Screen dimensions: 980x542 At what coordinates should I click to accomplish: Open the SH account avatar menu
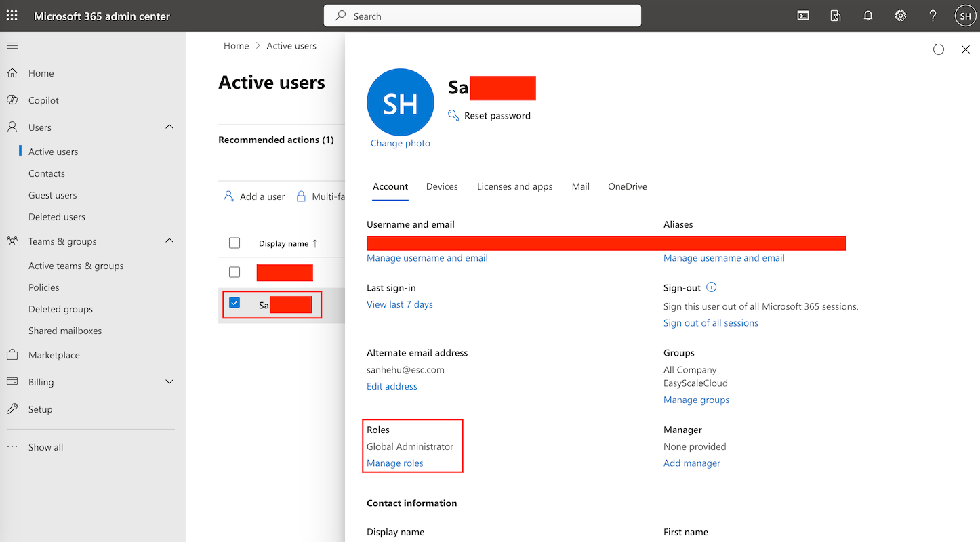coord(966,16)
